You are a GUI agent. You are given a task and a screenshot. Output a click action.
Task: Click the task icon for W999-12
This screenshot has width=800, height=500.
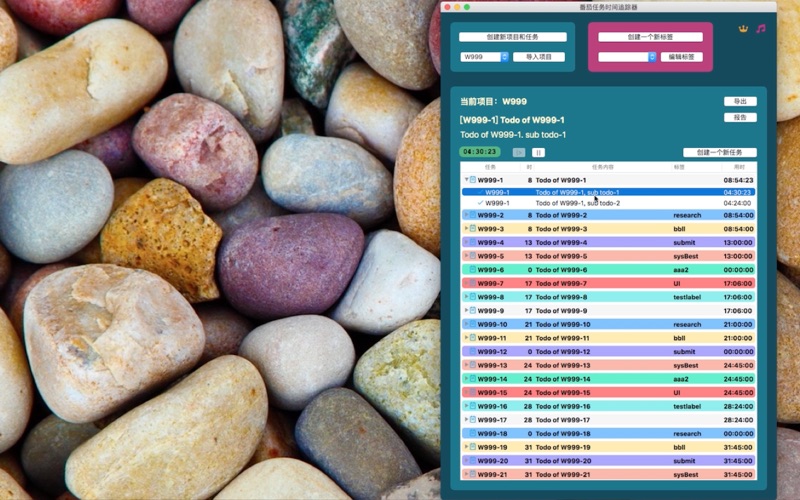pos(473,352)
